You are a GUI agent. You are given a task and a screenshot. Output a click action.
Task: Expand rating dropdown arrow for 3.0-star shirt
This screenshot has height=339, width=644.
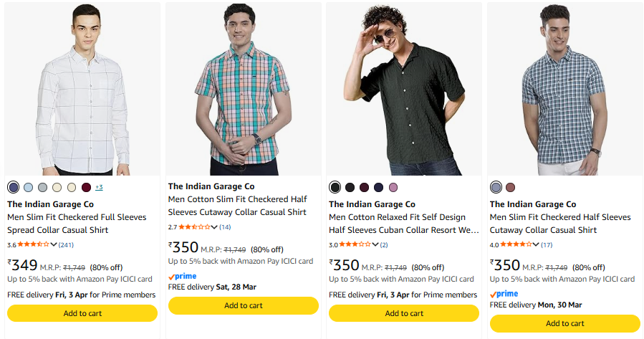[375, 244]
